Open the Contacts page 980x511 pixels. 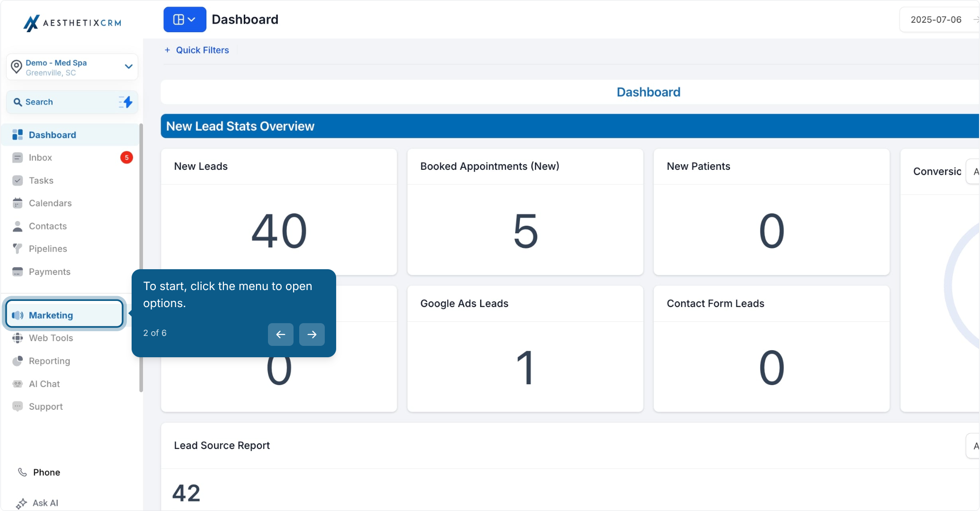point(71,226)
